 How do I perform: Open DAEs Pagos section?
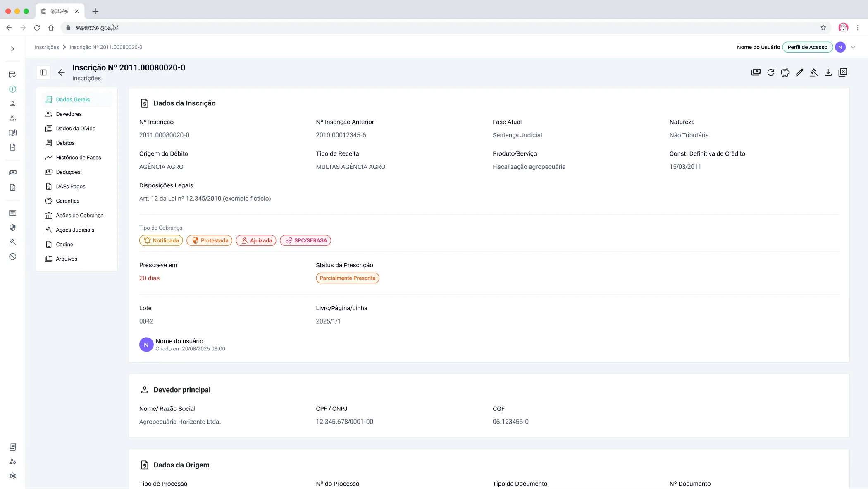tap(77, 187)
